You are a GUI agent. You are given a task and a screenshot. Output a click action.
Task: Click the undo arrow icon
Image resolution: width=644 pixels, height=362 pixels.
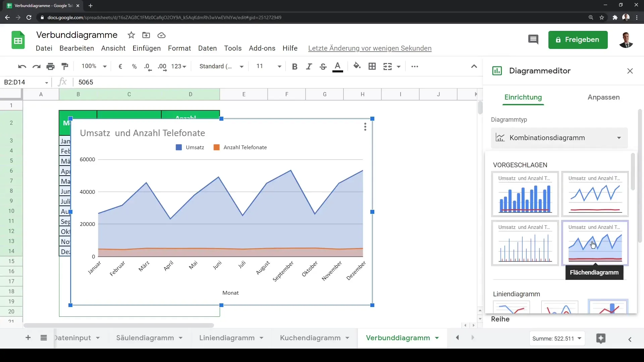coord(22,66)
